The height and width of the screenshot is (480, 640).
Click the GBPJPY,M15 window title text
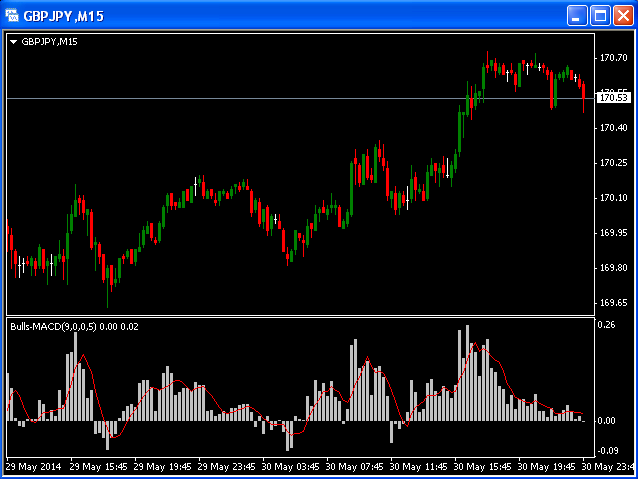(64, 16)
